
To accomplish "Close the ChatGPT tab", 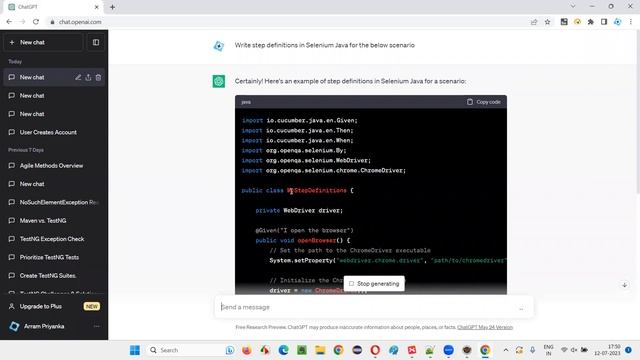I will (x=97, y=7).
